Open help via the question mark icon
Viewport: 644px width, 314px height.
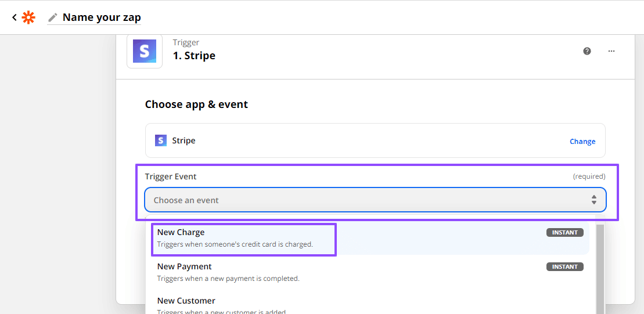pyautogui.click(x=587, y=51)
